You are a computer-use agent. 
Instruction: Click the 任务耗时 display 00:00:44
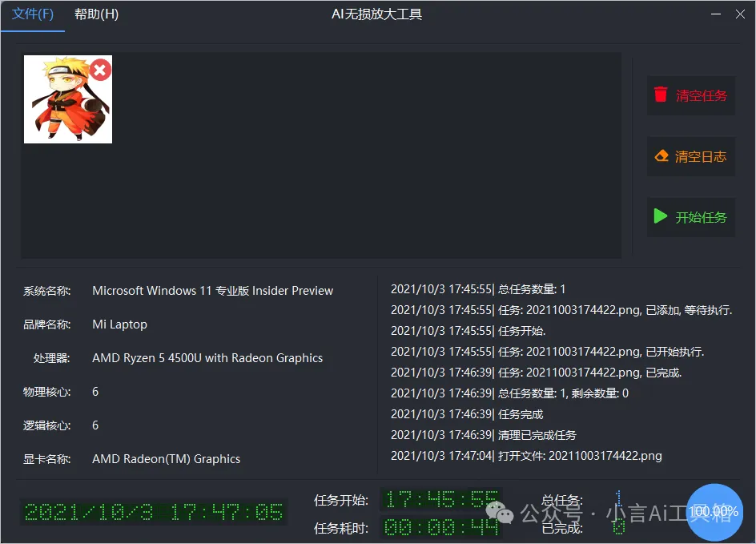coord(441,527)
